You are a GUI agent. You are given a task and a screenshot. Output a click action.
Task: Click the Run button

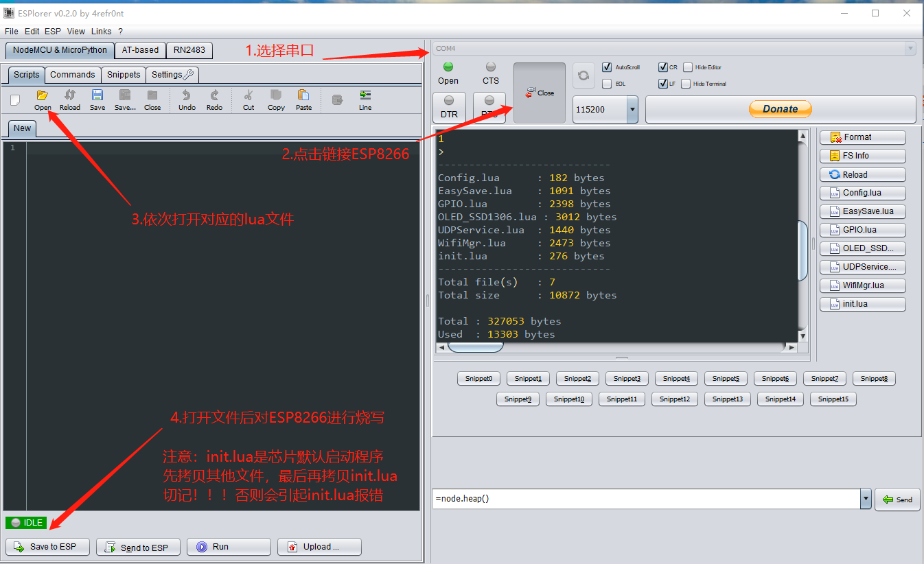229,547
